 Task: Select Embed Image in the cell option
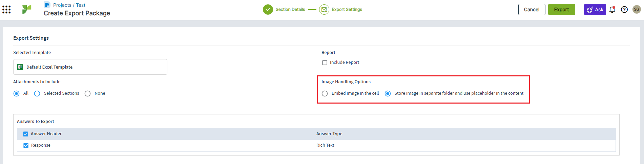click(325, 93)
